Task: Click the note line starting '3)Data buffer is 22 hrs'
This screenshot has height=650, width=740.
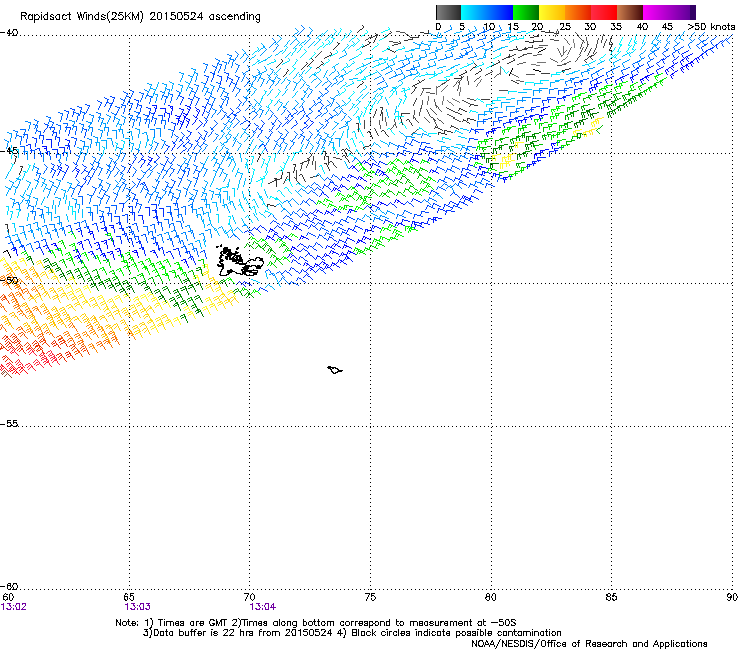Action: [352, 633]
